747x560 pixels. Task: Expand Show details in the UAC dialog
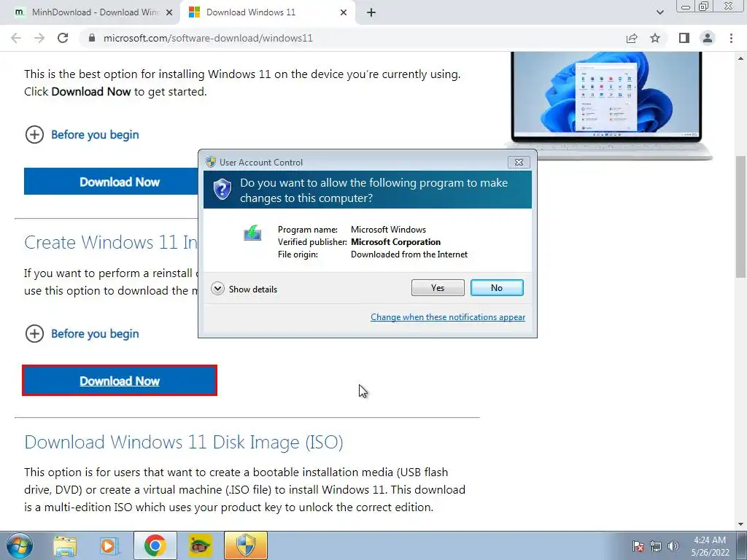click(244, 289)
